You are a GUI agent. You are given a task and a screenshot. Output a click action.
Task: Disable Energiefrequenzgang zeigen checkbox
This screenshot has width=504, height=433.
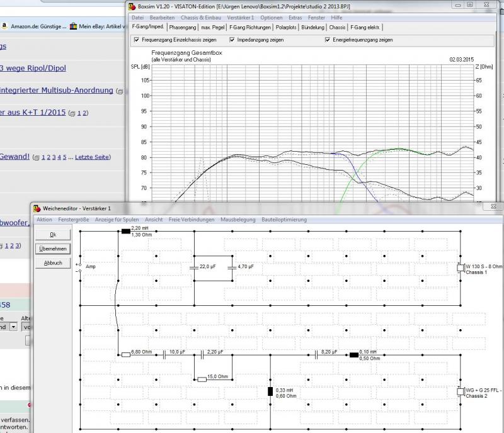click(x=328, y=40)
